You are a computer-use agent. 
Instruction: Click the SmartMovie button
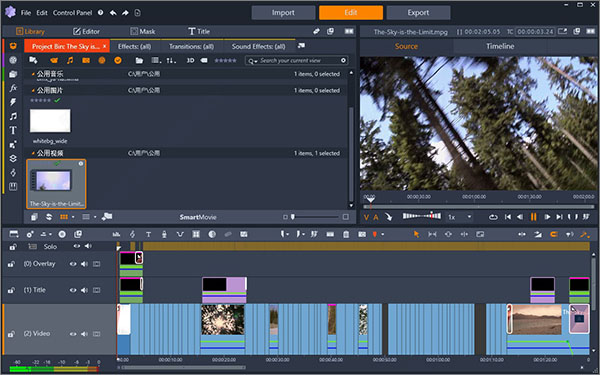tap(198, 217)
